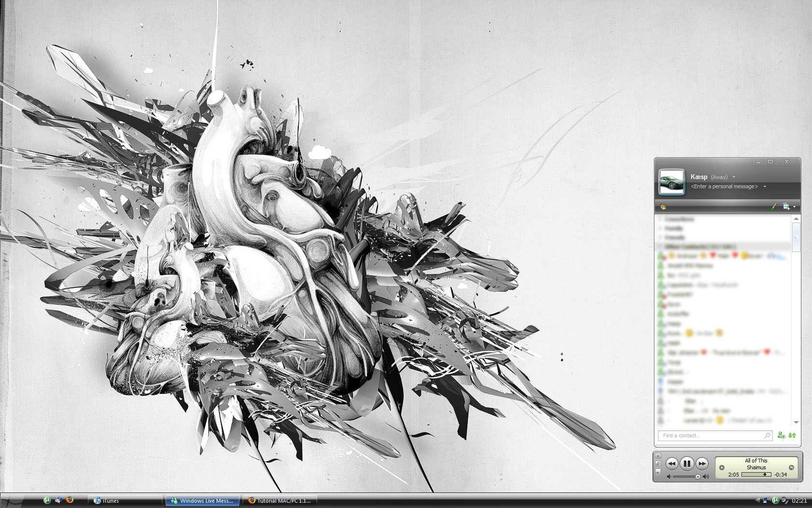Click the contact list scrollbar down arrow

point(796,423)
